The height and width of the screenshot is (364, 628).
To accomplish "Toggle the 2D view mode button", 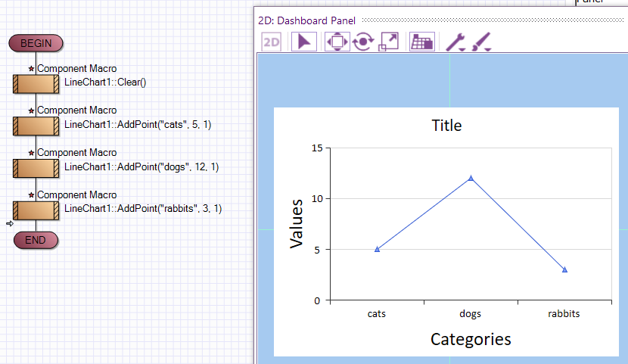I will 271,42.
